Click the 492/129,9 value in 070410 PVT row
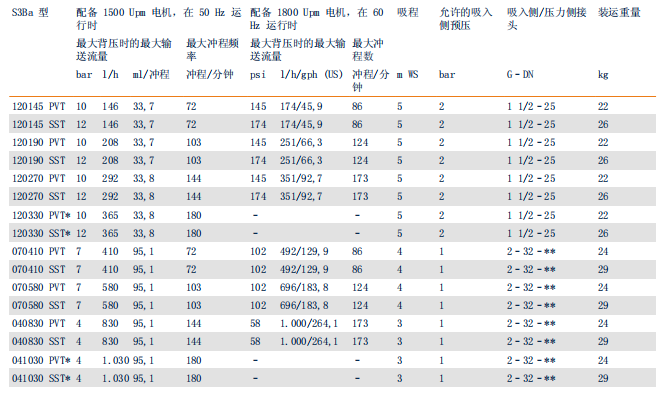668x396 pixels. 304,252
